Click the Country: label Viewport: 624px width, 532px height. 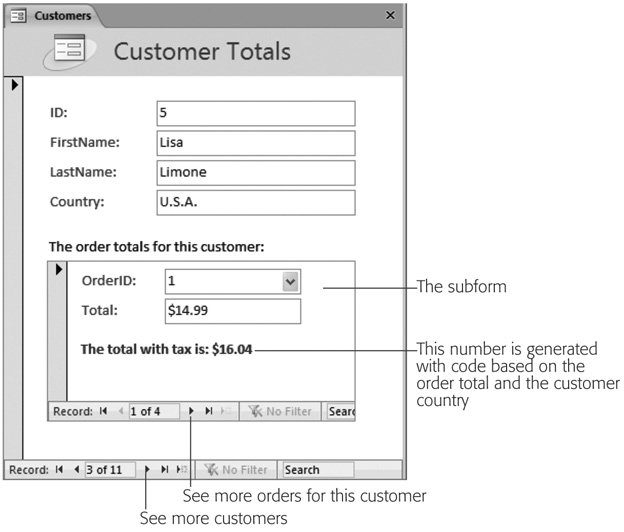77,202
